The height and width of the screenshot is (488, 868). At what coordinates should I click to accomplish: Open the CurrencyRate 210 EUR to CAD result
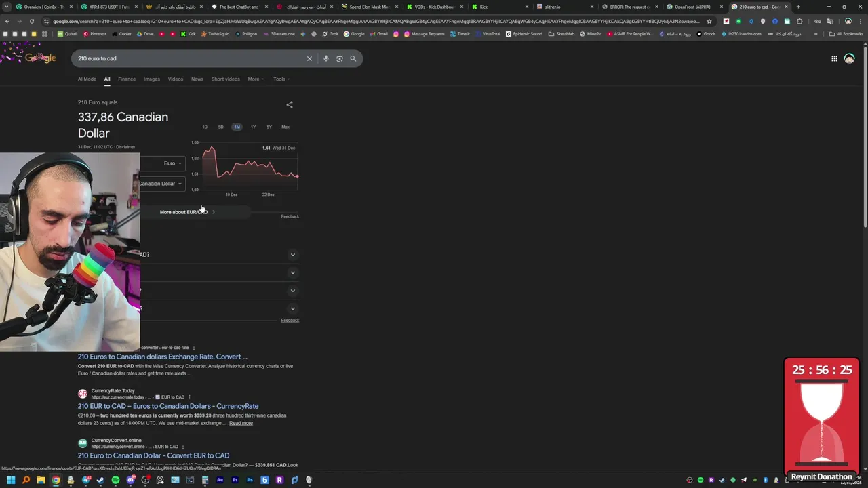[x=168, y=406]
